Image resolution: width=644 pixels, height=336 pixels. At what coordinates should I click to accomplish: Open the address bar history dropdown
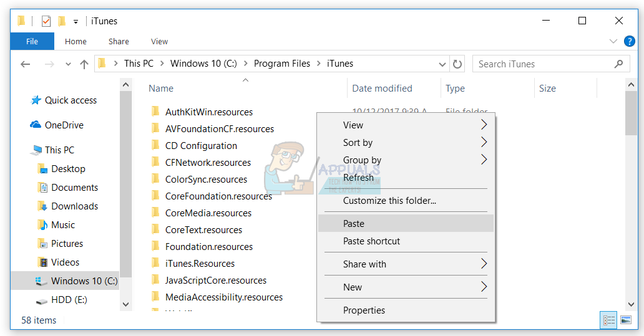[x=442, y=64]
